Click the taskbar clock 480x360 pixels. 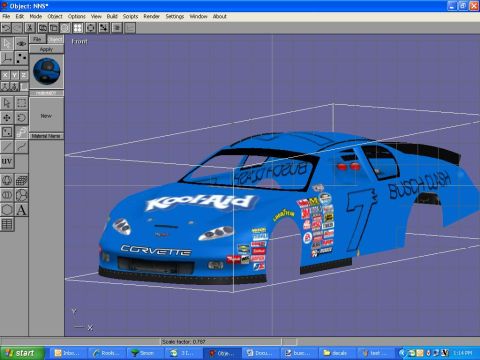tap(462, 353)
